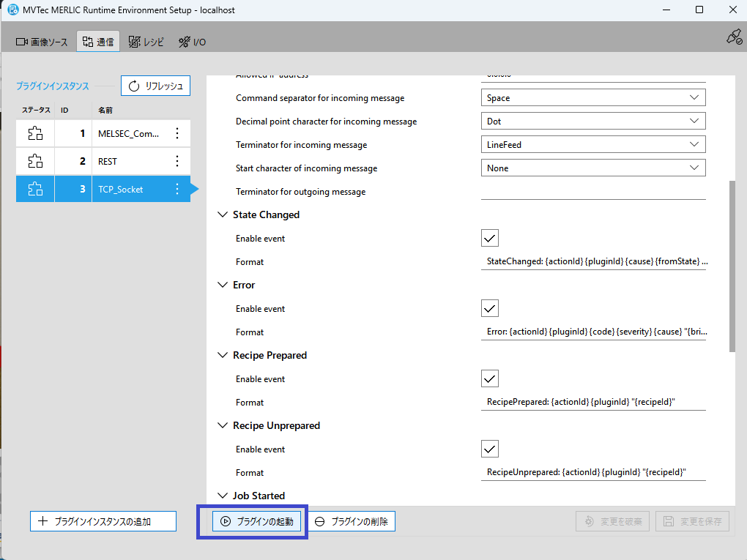Click the プラグインインスタンス heading
747x560 pixels.
click(x=53, y=86)
